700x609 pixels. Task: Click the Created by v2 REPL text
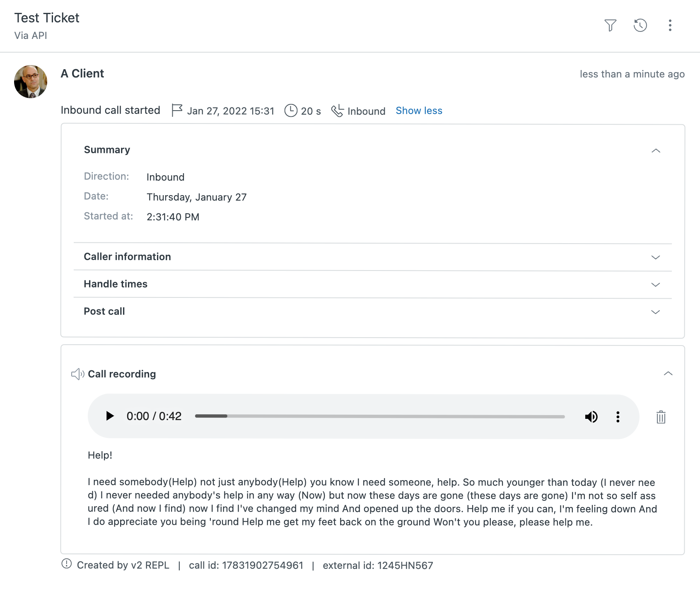123,565
